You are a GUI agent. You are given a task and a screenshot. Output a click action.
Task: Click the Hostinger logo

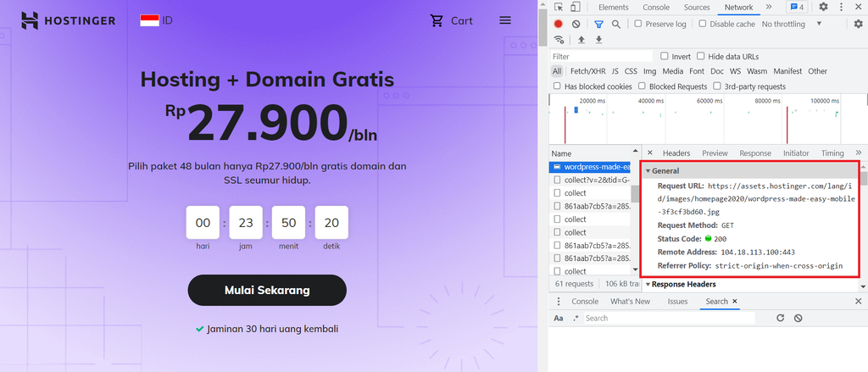pos(68,20)
